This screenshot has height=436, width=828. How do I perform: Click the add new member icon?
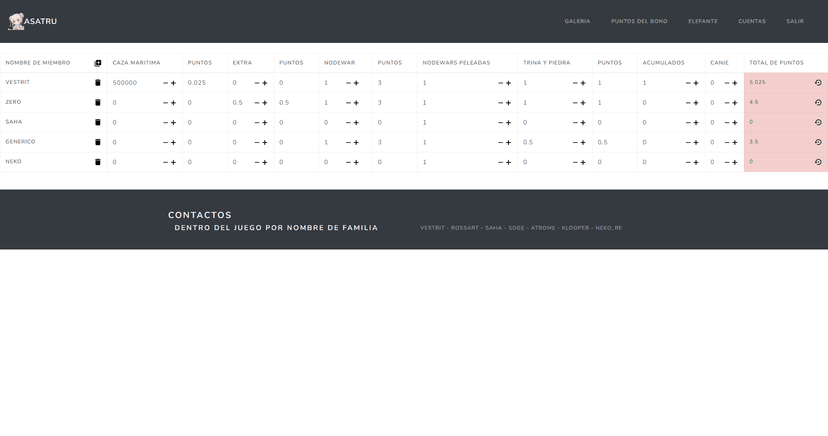click(x=98, y=63)
